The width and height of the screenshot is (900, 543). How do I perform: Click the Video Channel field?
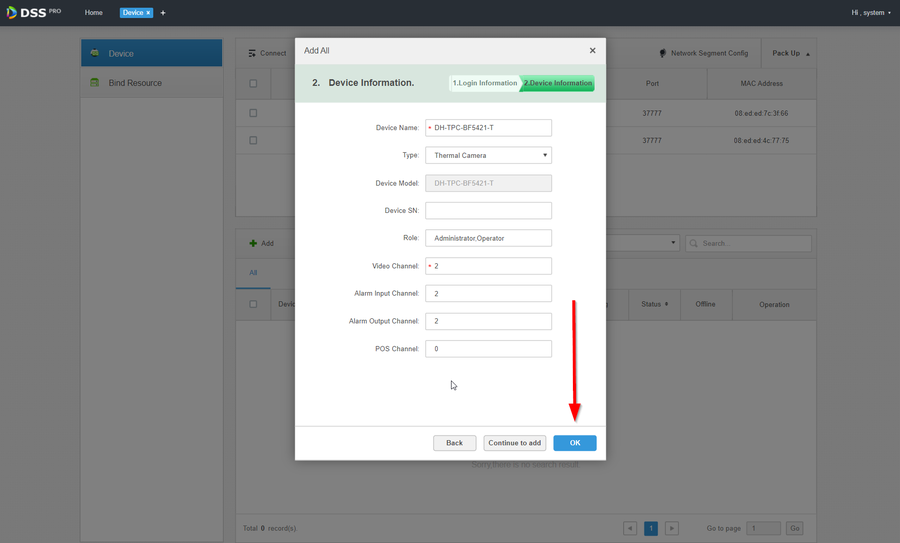[488, 266]
